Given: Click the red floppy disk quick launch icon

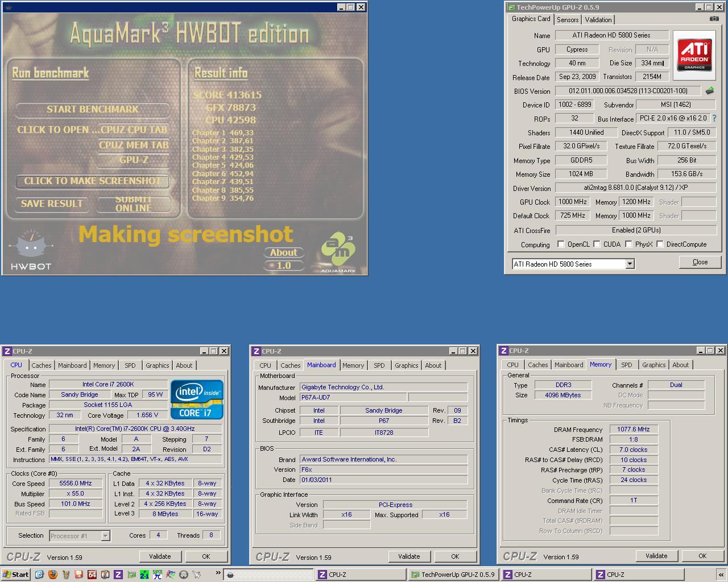Looking at the screenshot, I should 78,575.
